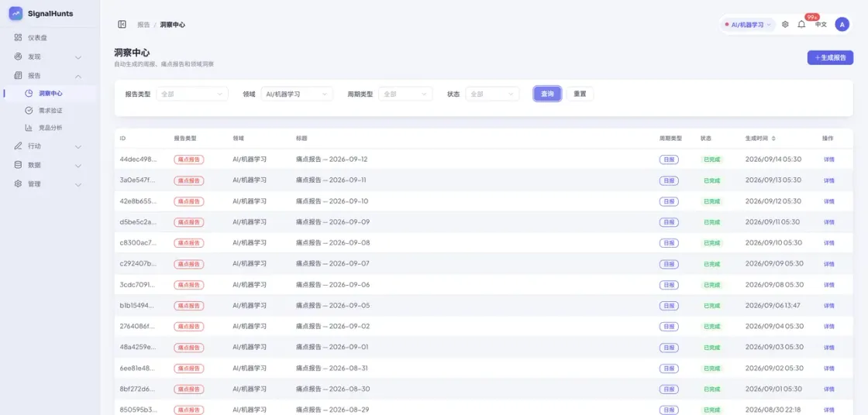Click the 99+ notification badge
This screenshot has height=415, width=868.
(812, 18)
